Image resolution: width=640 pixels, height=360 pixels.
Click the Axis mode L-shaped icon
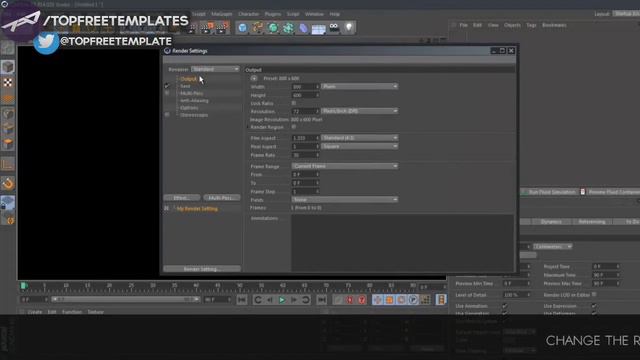pyautogui.click(x=8, y=164)
